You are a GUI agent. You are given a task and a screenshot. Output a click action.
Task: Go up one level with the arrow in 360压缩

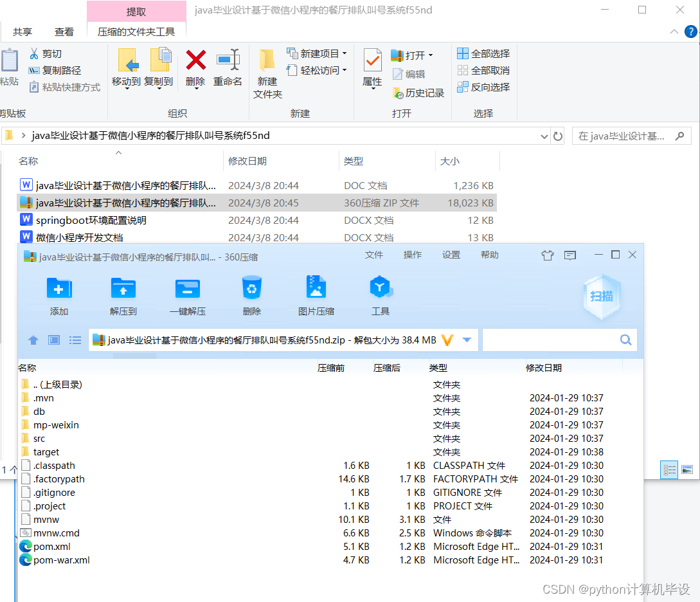tap(33, 340)
